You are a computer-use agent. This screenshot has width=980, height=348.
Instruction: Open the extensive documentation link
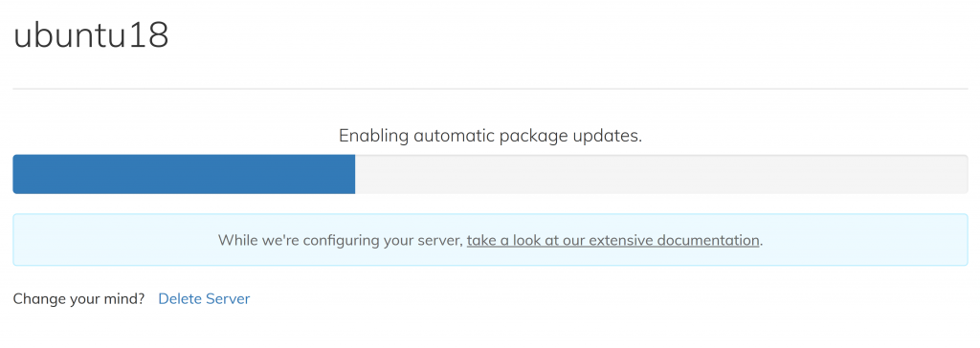point(612,241)
